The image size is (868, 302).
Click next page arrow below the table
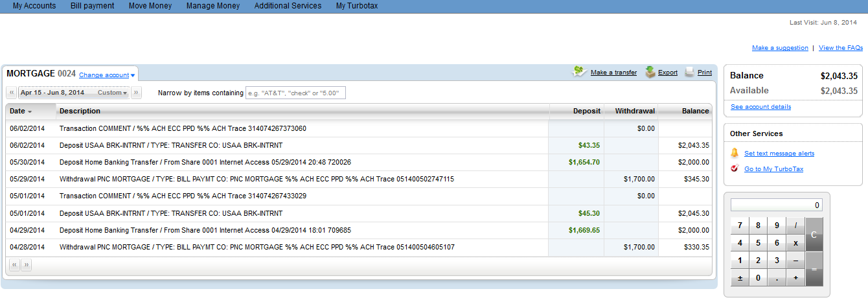26,264
